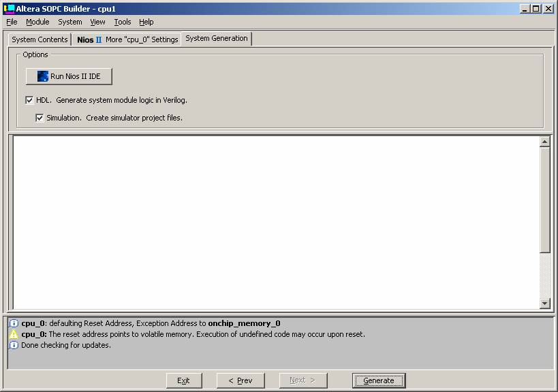Go back with the Prev button

240,380
